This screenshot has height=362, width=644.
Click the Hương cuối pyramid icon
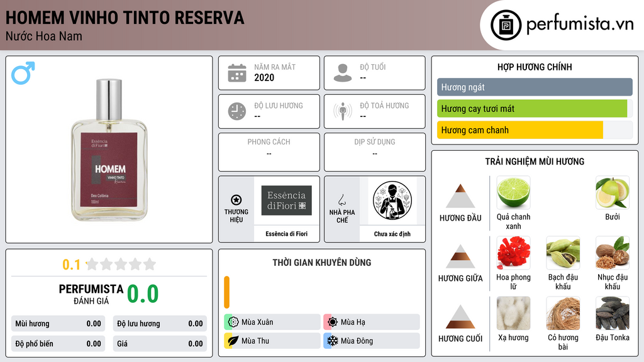pos(460,317)
